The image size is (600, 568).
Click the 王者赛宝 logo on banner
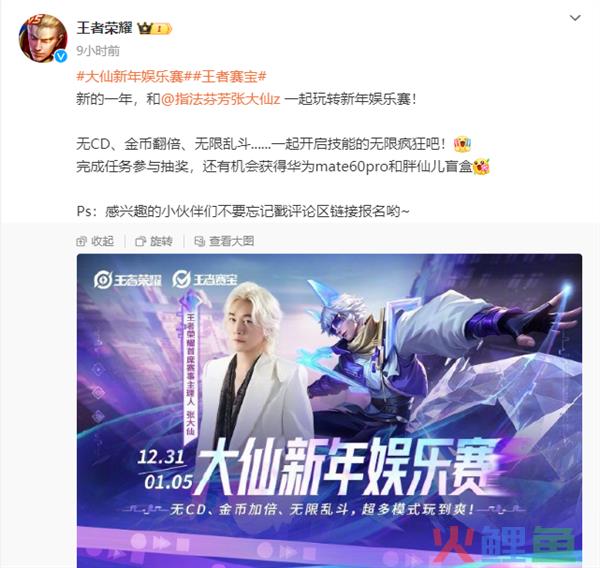tap(205, 279)
